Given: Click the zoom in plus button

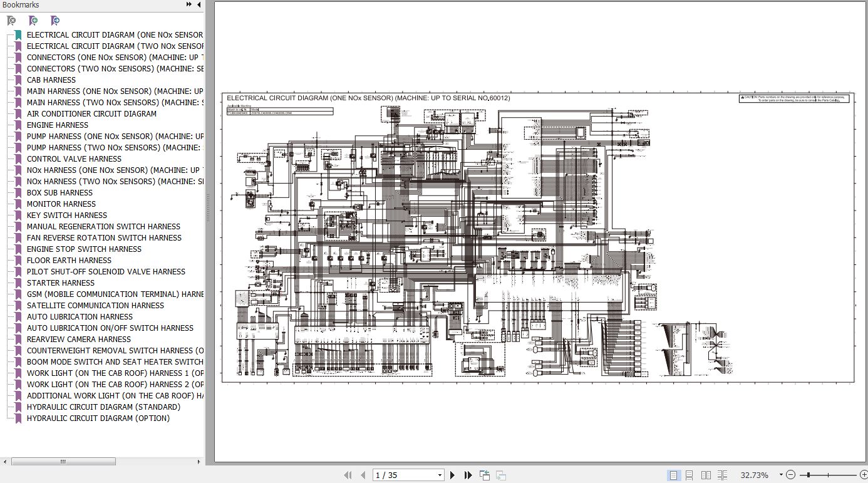Looking at the screenshot, I should pos(864,475).
